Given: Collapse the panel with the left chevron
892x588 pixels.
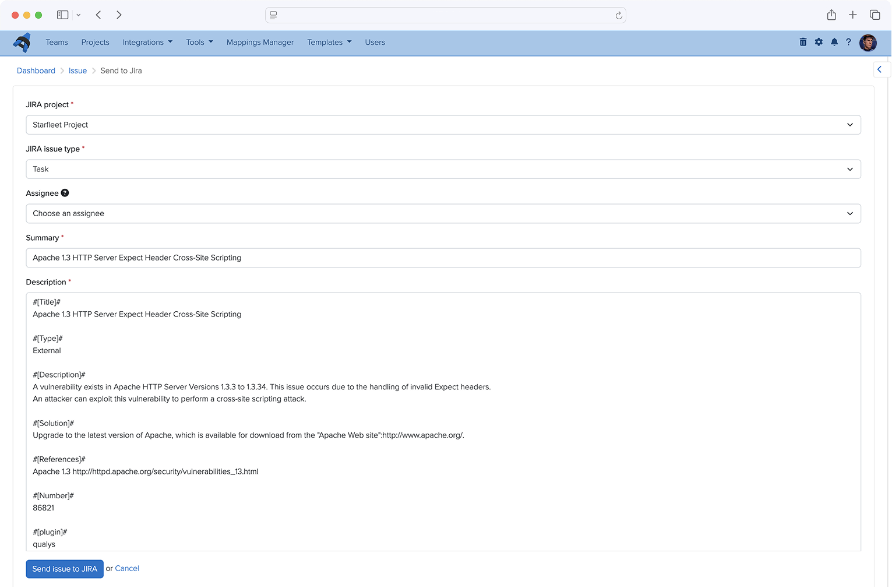Looking at the screenshot, I should (x=879, y=69).
